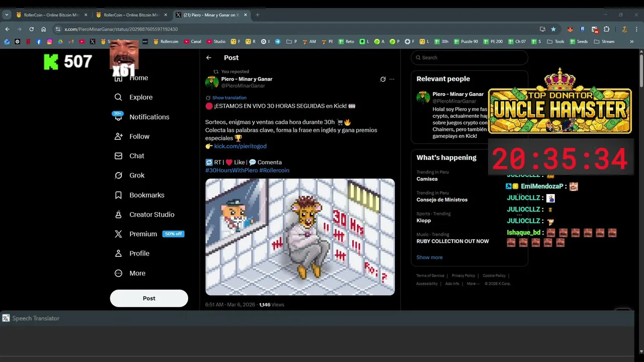The width and height of the screenshot is (644, 362).
Task: Click the browser back button
Action: click(x=7, y=29)
